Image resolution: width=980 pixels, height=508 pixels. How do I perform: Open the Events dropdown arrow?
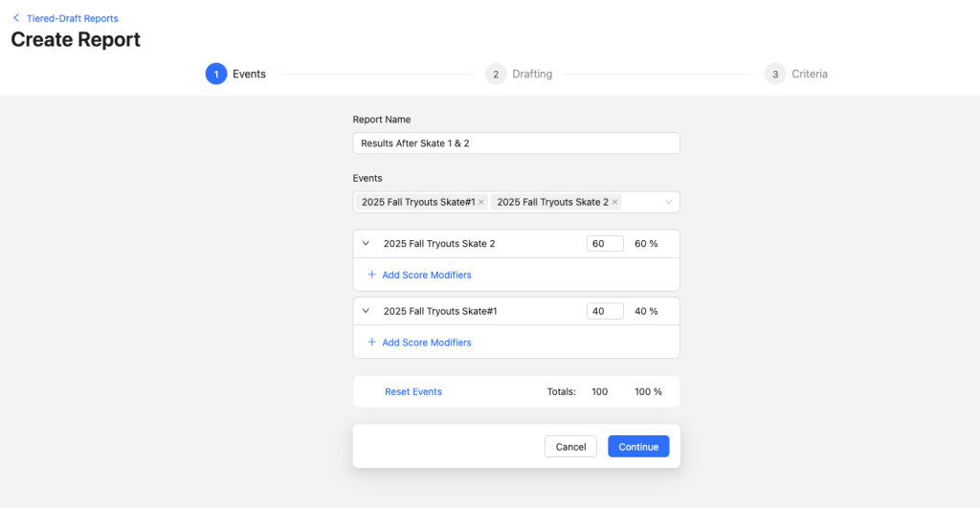coord(668,202)
